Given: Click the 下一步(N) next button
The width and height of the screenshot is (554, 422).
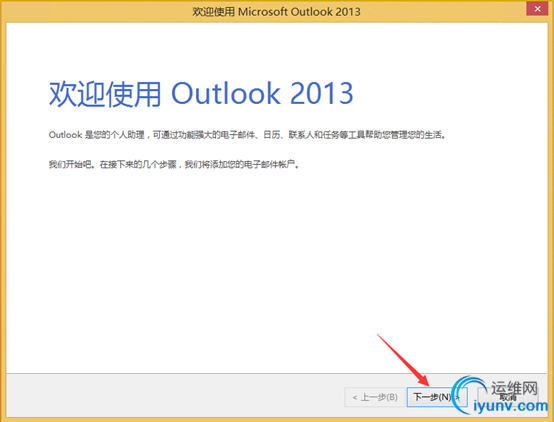Looking at the screenshot, I should [437, 397].
